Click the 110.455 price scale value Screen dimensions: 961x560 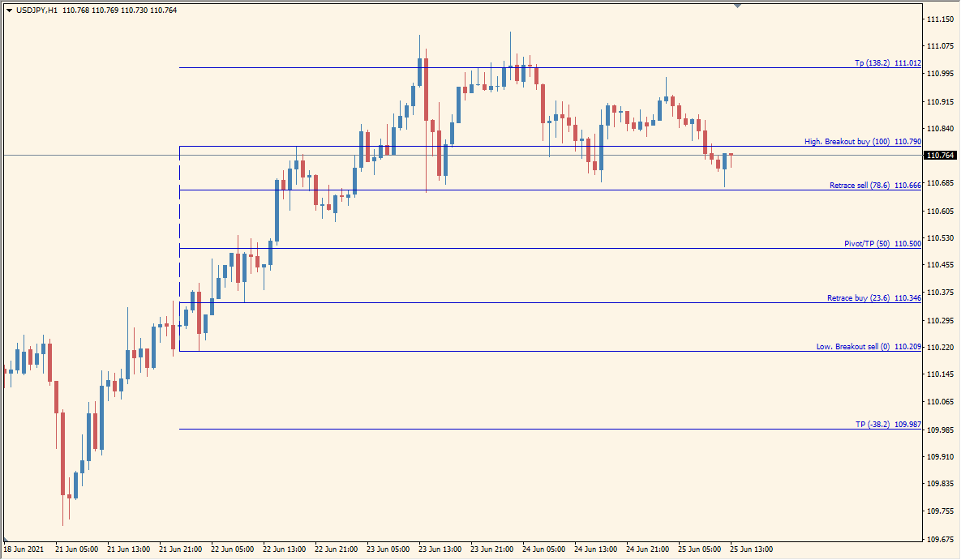940,265
